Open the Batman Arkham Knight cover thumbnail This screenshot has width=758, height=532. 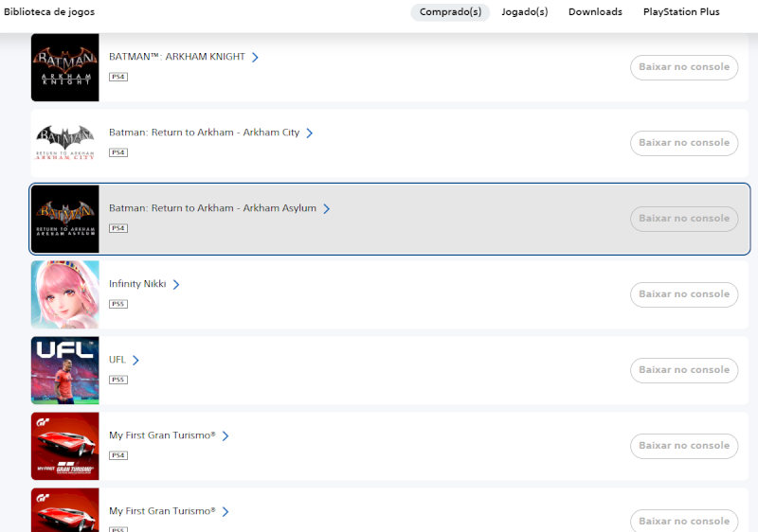click(x=65, y=67)
